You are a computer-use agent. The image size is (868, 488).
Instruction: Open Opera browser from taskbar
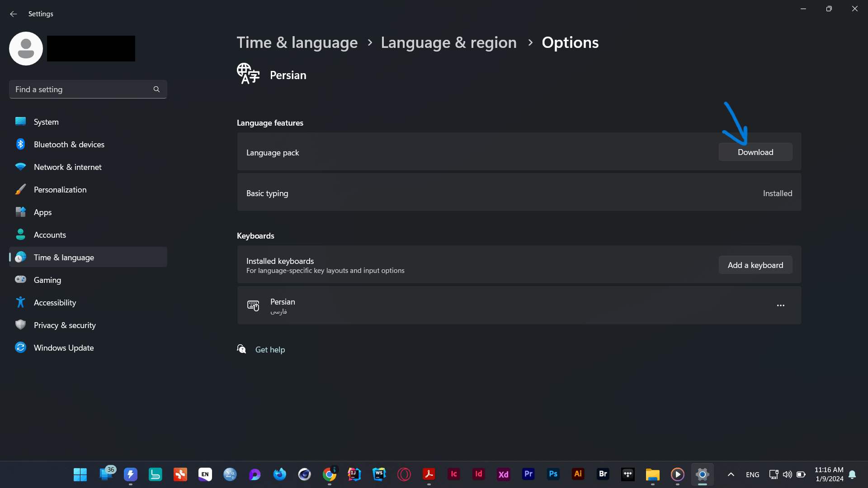(404, 474)
